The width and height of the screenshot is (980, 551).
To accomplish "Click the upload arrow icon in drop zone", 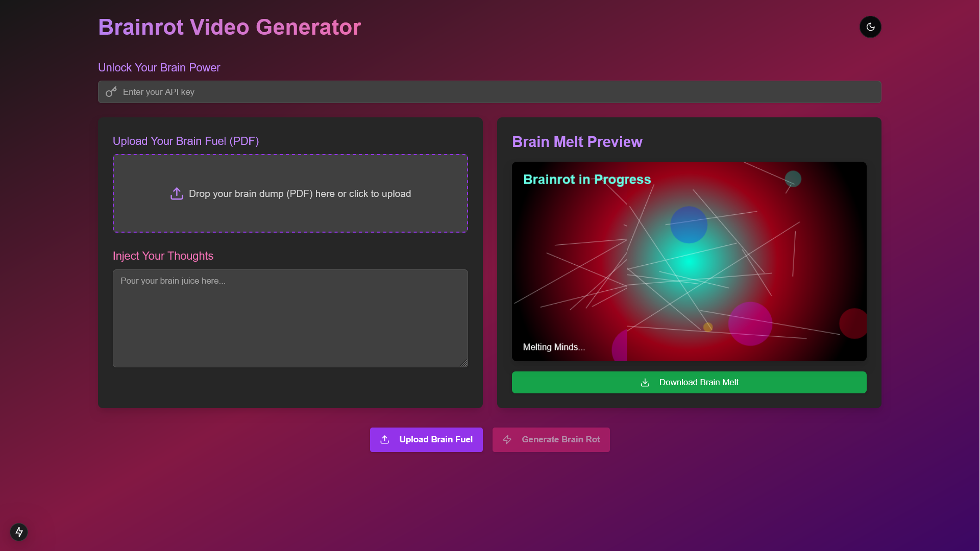I will (177, 194).
